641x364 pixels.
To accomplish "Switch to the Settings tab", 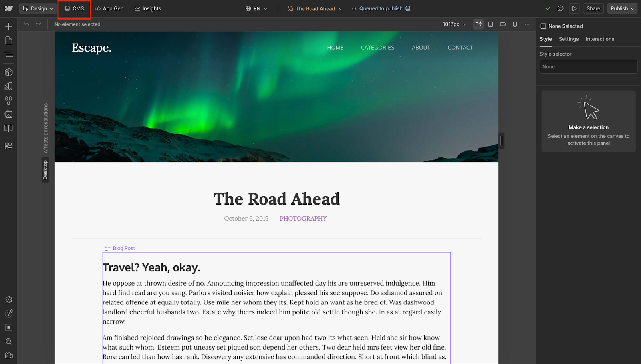I will pos(568,39).
